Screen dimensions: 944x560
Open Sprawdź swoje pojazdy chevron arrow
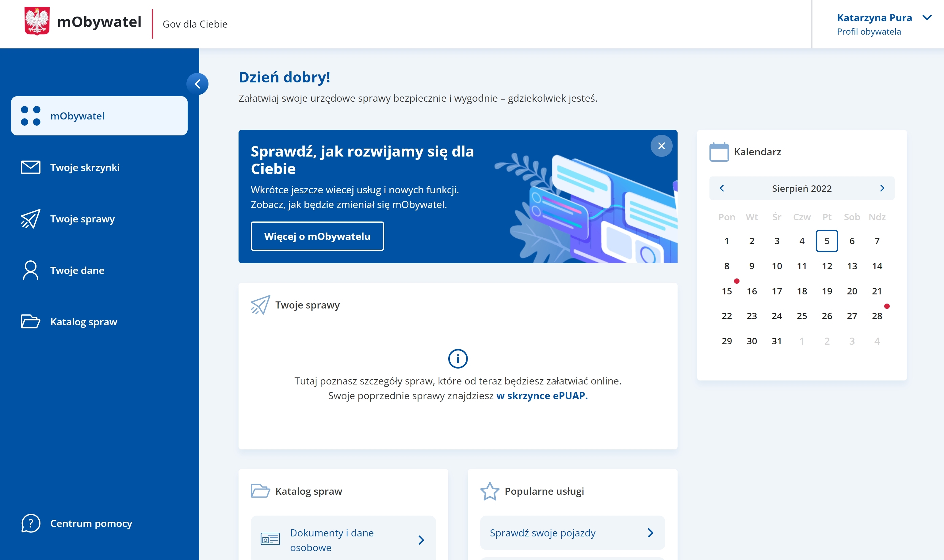point(650,533)
